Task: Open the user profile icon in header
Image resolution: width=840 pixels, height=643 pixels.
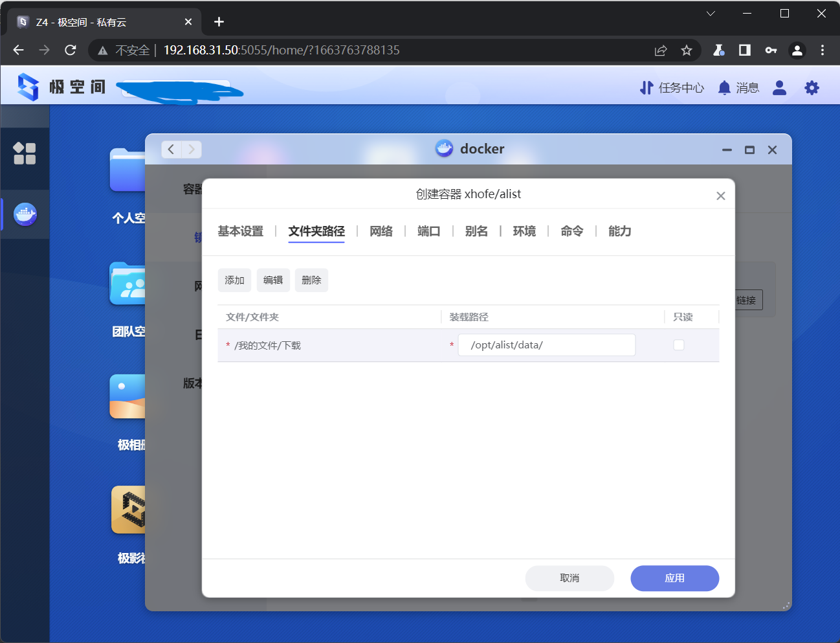Action: 779,87
